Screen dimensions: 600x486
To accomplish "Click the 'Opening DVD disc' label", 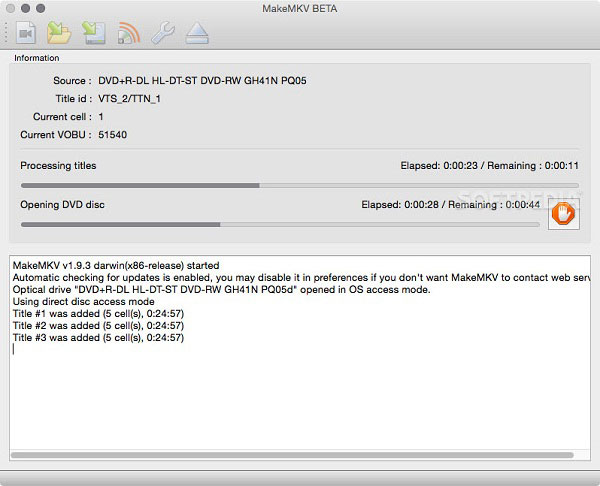I will (62, 205).
